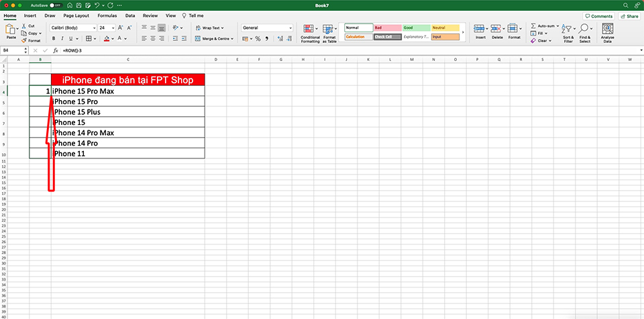Click the Analyse Data button
Viewport: 644px width, 319px height.
[x=608, y=34]
